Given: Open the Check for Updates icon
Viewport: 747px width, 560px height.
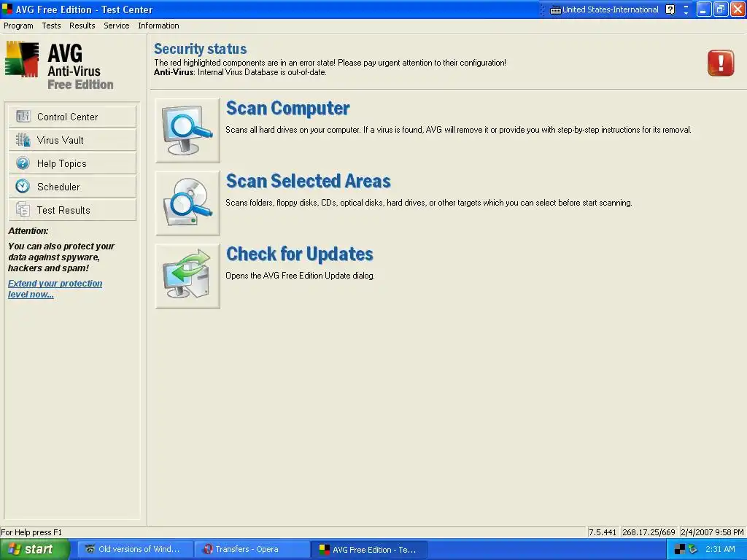Looking at the screenshot, I should [187, 276].
